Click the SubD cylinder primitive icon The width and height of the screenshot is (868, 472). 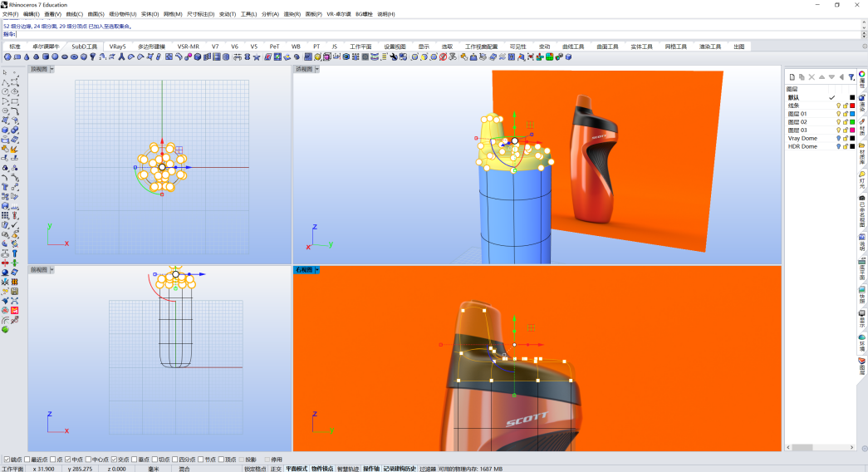click(46, 57)
